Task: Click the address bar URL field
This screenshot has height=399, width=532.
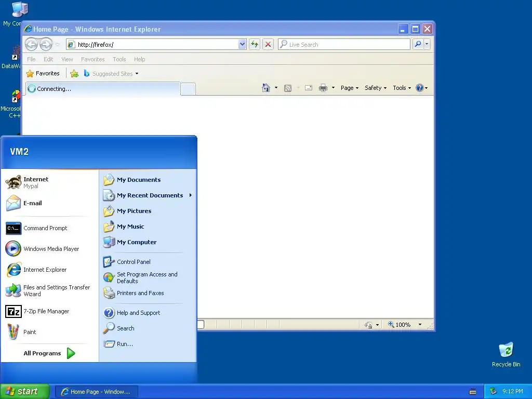Action: point(156,45)
